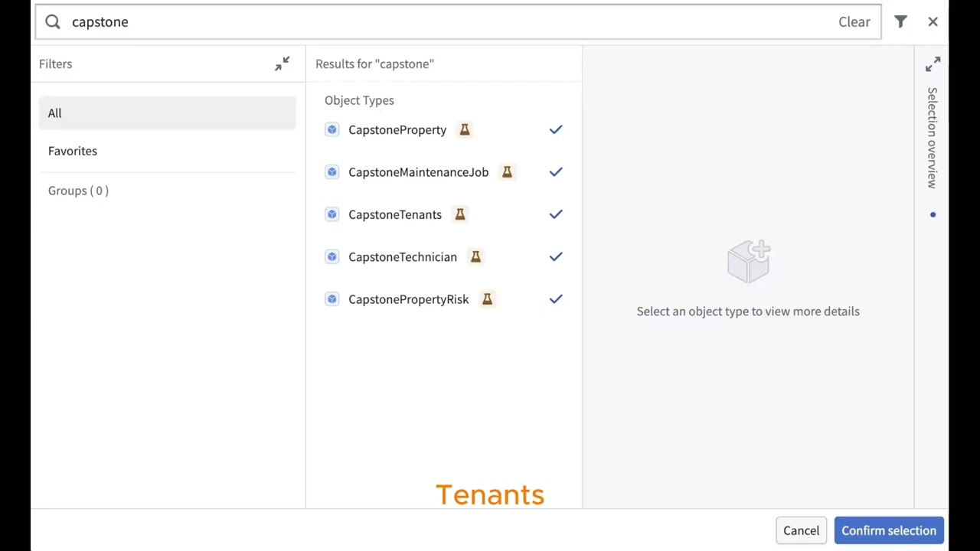Confirm selection of object types
The width and height of the screenshot is (980, 551).
tap(889, 530)
